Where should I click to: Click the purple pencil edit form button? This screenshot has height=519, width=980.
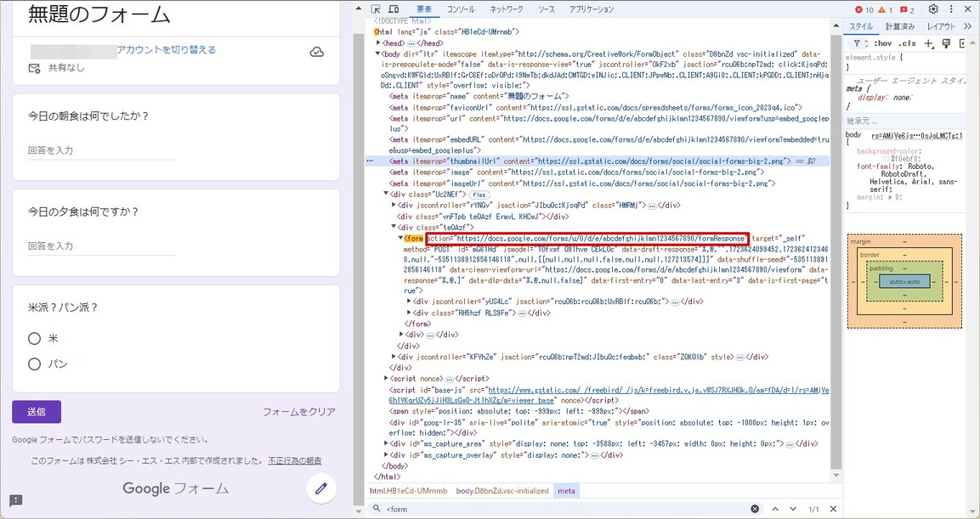point(321,488)
